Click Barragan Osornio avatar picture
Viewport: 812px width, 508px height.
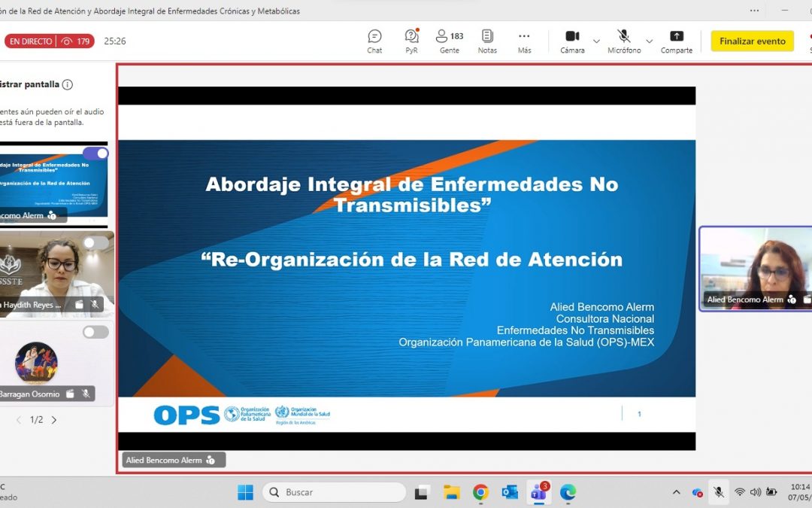click(36, 362)
